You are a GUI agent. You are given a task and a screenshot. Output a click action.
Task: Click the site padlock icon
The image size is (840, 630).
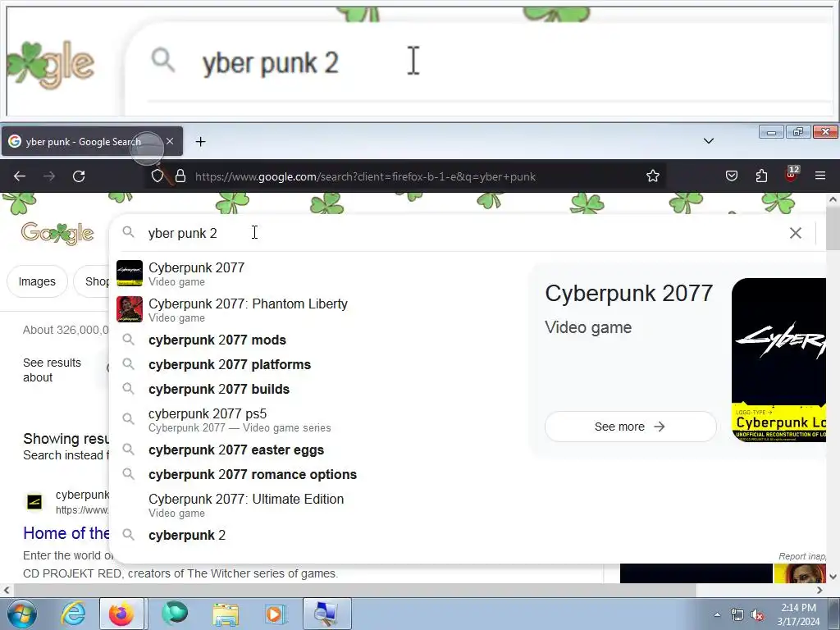[x=180, y=176]
